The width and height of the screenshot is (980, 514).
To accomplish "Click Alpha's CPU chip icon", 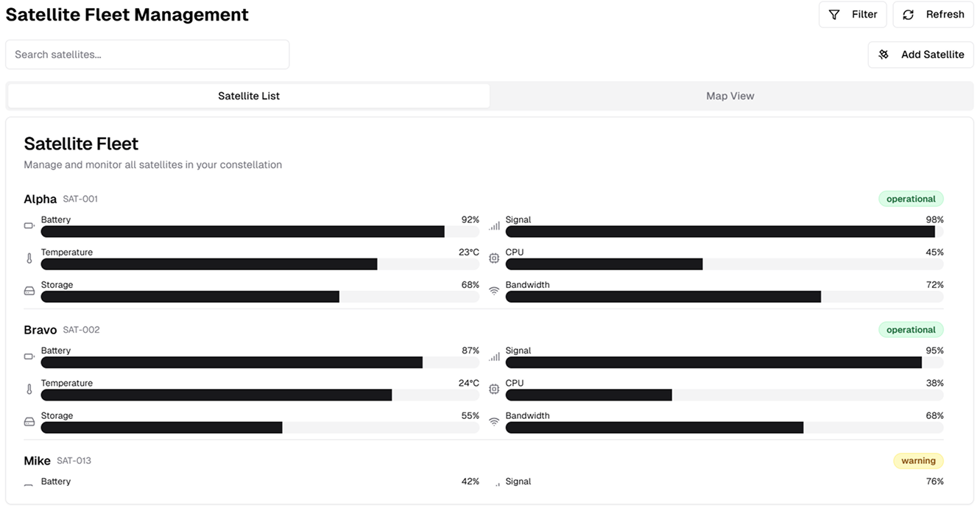I will (x=494, y=258).
